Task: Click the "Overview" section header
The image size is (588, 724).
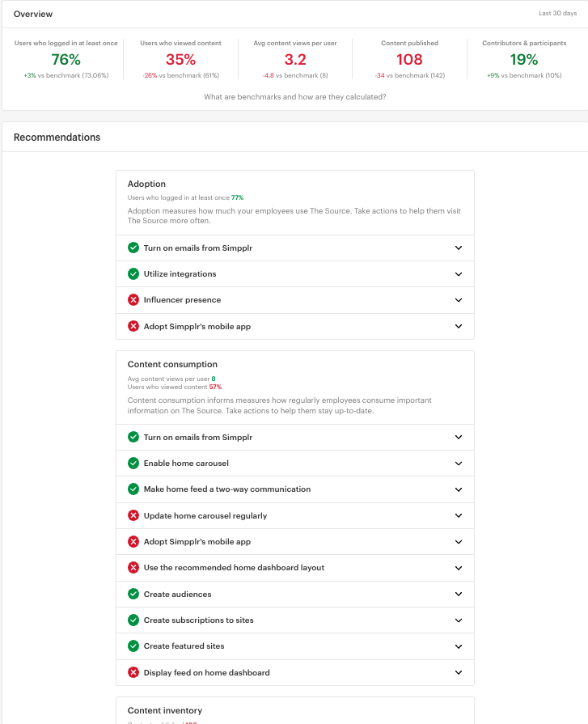Action: tap(32, 14)
